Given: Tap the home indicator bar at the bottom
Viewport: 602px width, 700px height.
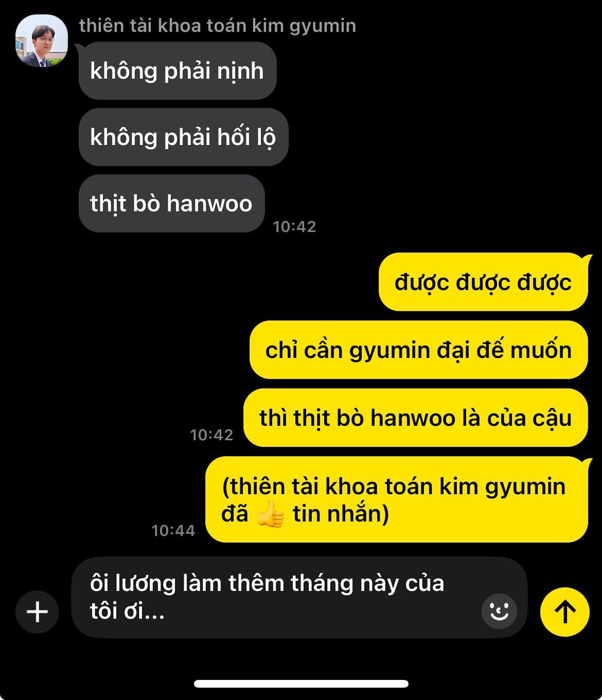Looking at the screenshot, I should 301,684.
